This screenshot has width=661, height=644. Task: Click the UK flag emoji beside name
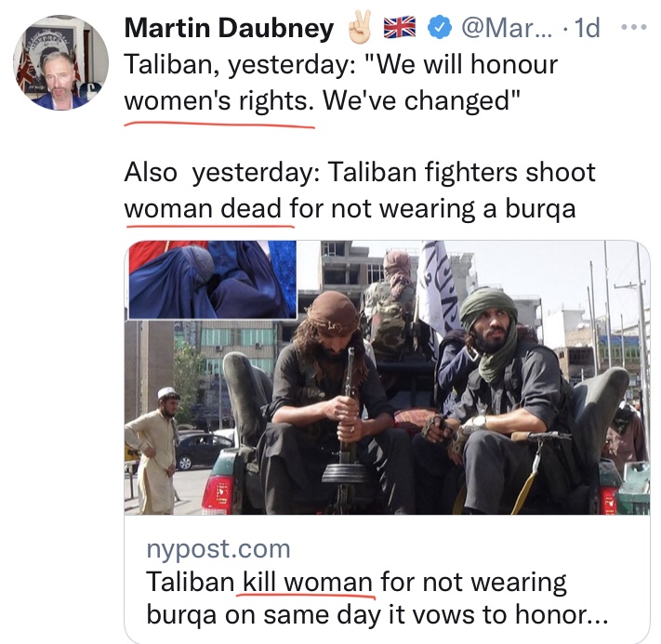pyautogui.click(x=399, y=27)
